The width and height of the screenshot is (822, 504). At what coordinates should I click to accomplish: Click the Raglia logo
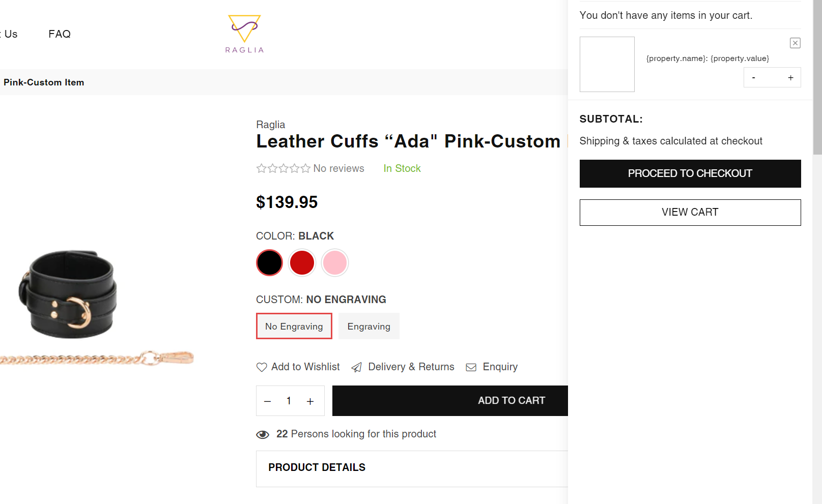[x=244, y=34]
